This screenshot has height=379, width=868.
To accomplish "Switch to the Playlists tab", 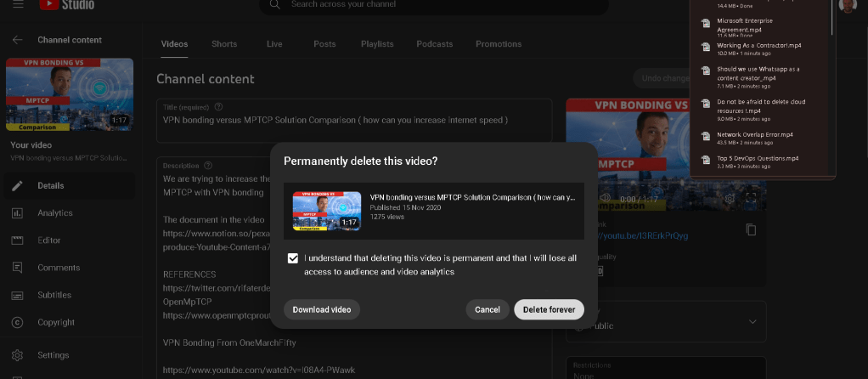I will (377, 44).
